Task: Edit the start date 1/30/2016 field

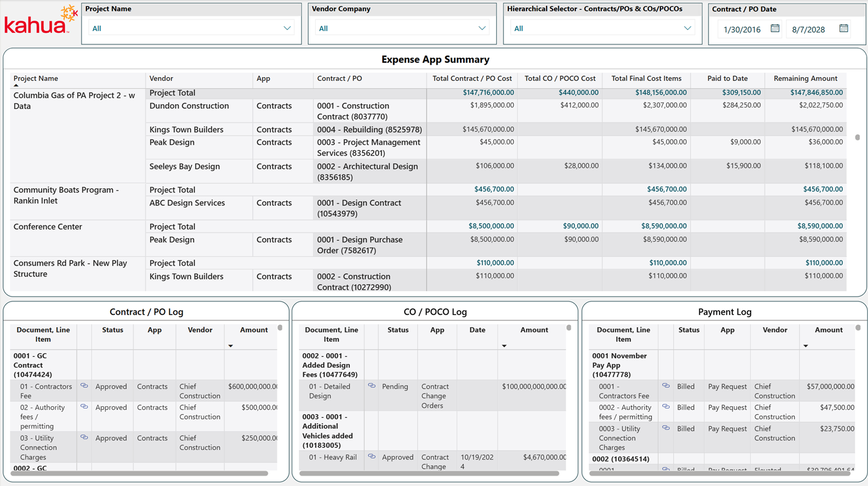Action: (742, 29)
